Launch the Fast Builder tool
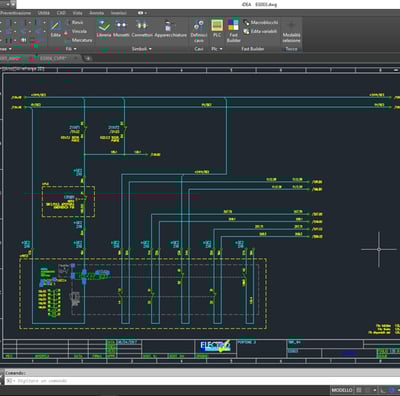This screenshot has height=396, width=400. pos(233,31)
